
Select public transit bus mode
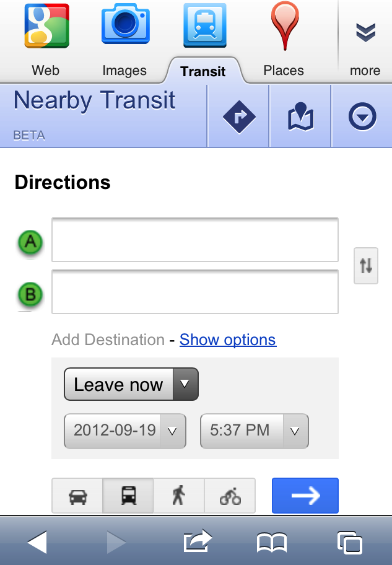pos(128,496)
